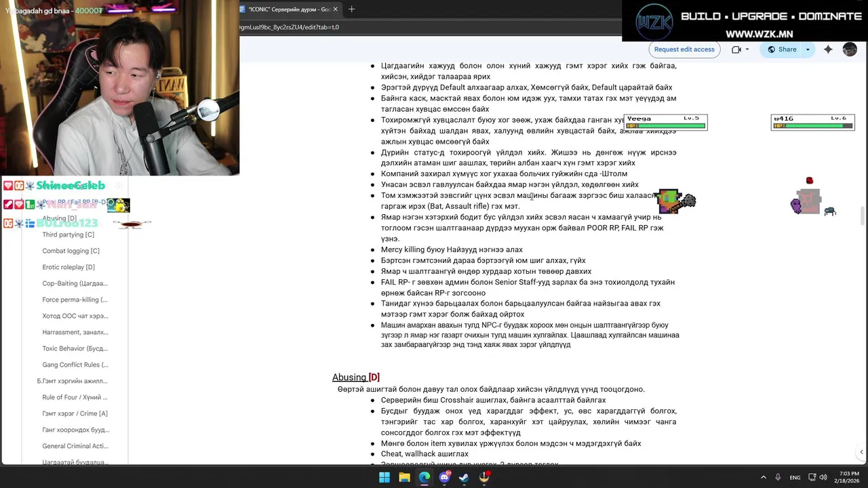Click the streamer webcam feed

pyautogui.click(x=119, y=88)
